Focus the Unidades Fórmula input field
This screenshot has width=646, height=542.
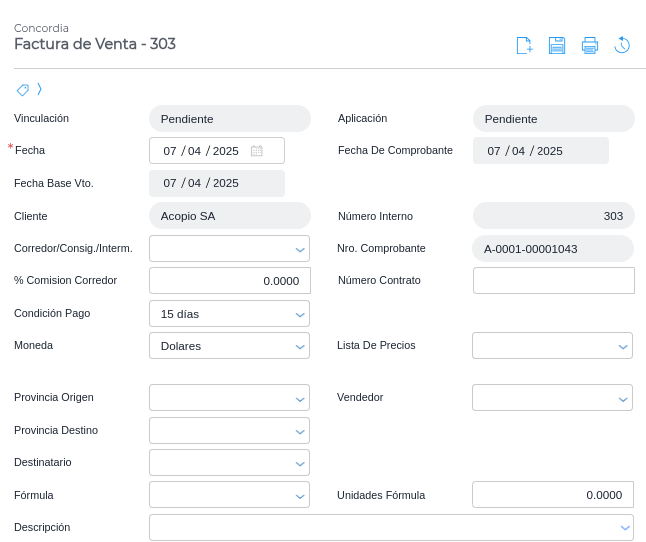point(552,495)
